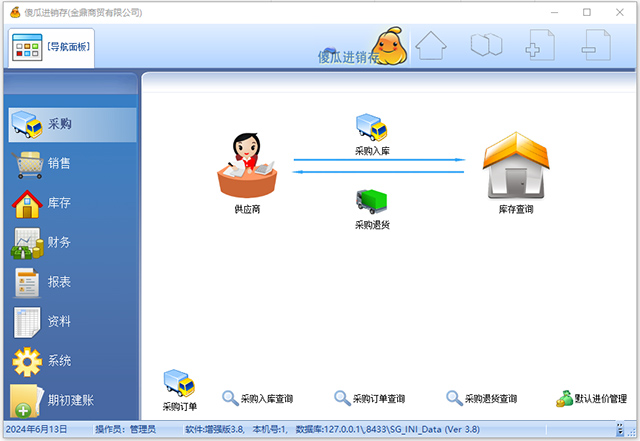Screen dimensions: 640x441
Task: Click the 本机号:1 status entry
Action: 270,430
